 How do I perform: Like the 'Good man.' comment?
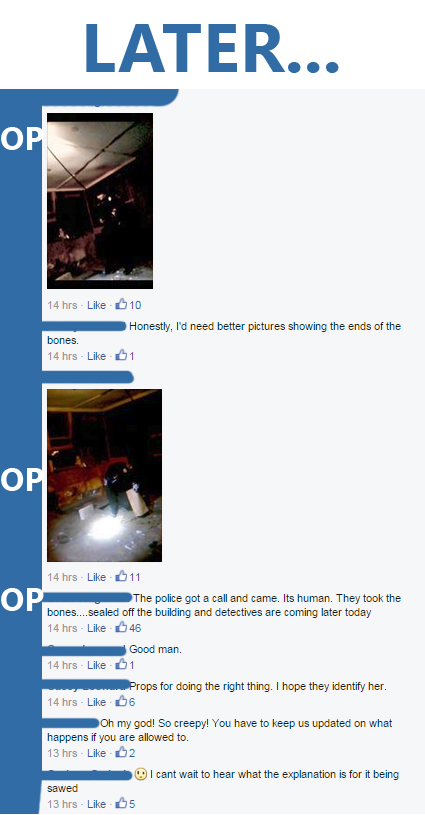coord(97,665)
